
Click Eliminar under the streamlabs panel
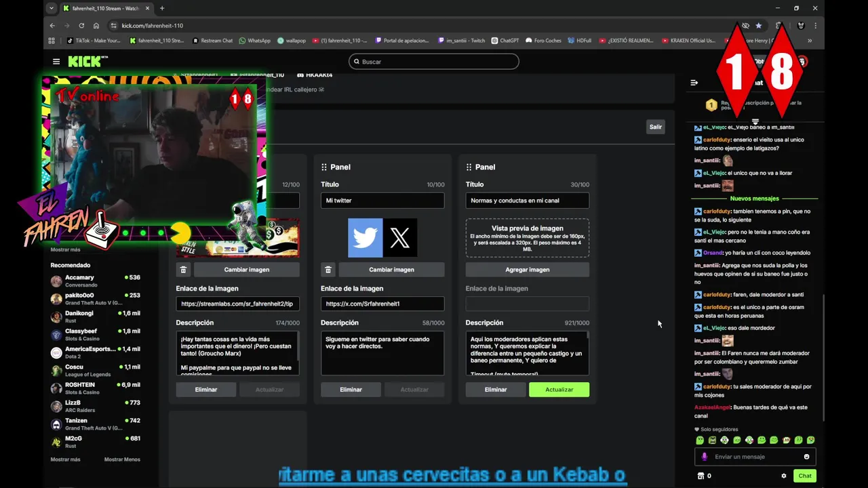pyautogui.click(x=206, y=390)
